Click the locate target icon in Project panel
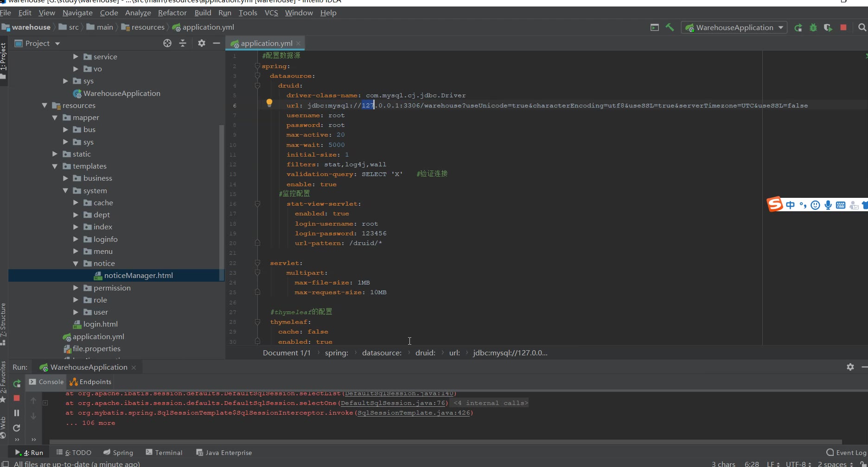The image size is (868, 467). (167, 43)
